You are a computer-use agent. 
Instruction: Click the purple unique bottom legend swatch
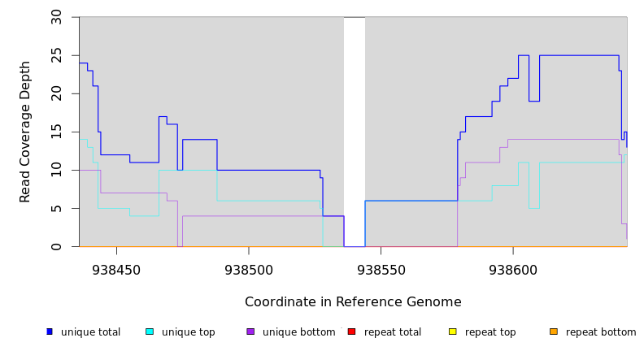250,331
